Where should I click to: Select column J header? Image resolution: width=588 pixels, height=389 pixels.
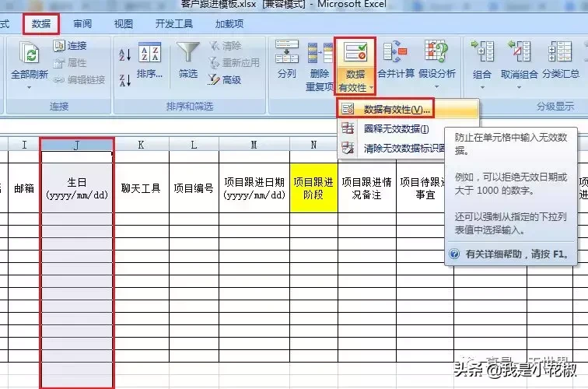(x=77, y=145)
